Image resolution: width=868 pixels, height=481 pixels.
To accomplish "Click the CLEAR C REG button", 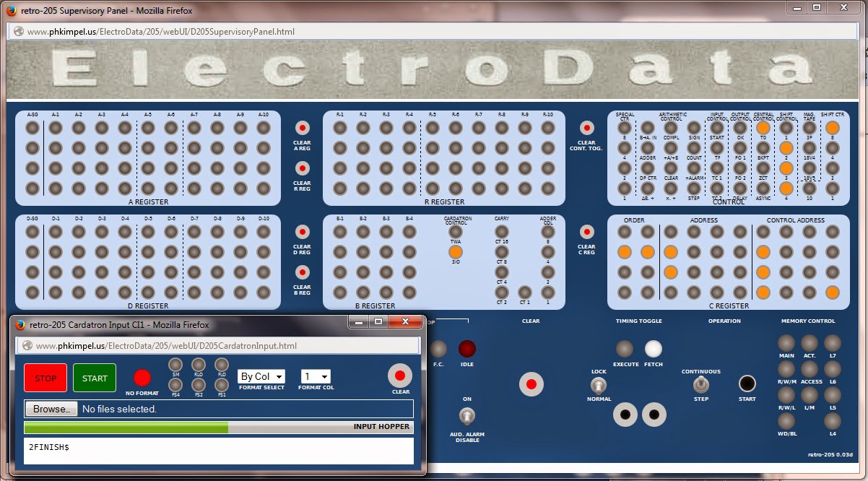I will [587, 232].
